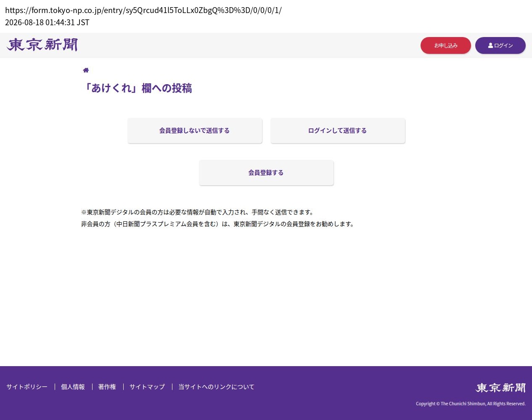The image size is (532, 420).
Task: Choose 会員登録しないで送信する
Action: pos(195,131)
